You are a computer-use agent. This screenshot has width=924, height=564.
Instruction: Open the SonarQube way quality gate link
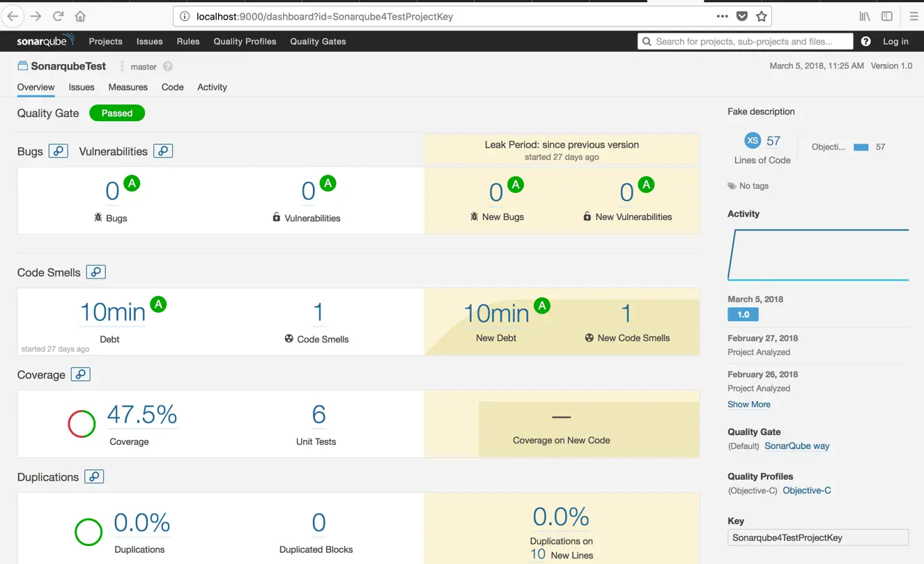(797, 446)
